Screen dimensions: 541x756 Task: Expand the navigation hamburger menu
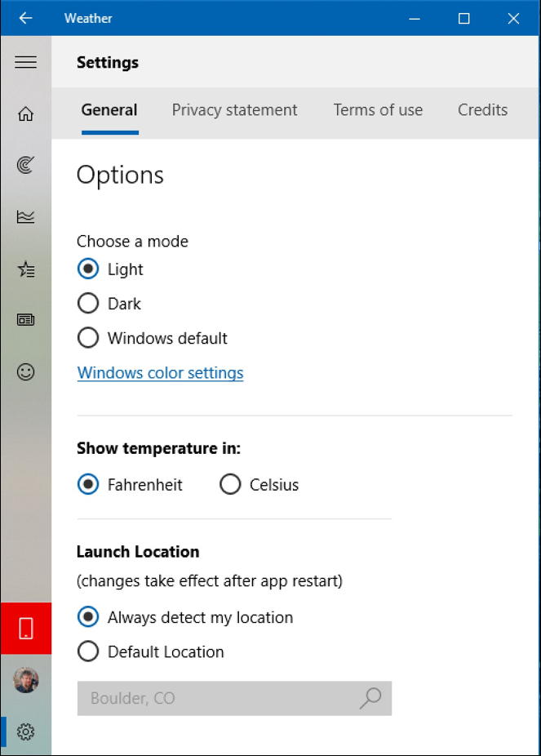tap(25, 62)
